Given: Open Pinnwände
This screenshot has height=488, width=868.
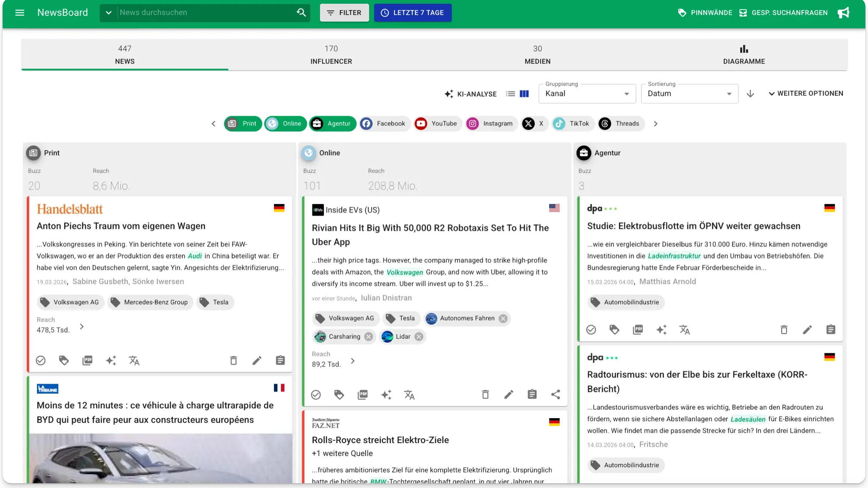Looking at the screenshot, I should pyautogui.click(x=704, y=13).
